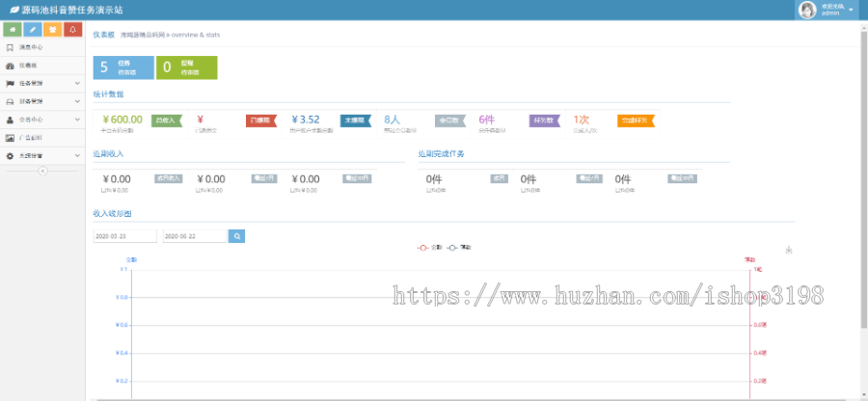This screenshot has height=401, width=868.
Task: Toggle the red legend series in chart
Action: tap(429, 248)
